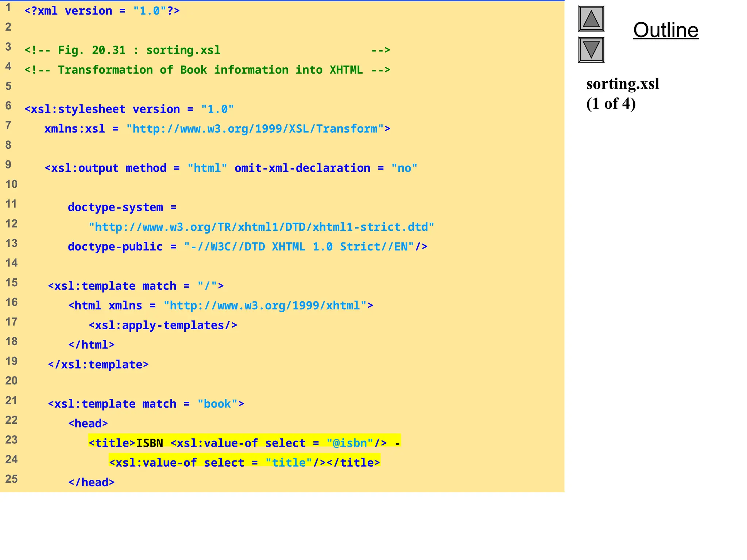Click the closing </xsl:template> tag

[98, 365]
